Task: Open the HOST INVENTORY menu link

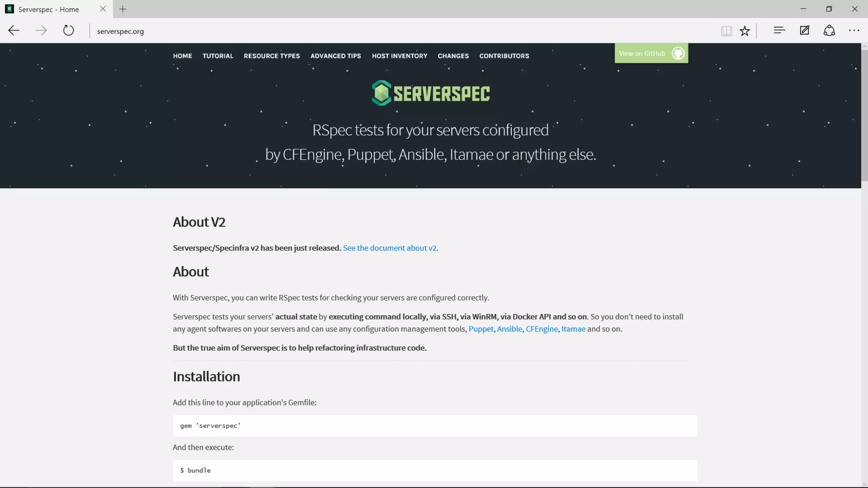Action: tap(399, 56)
